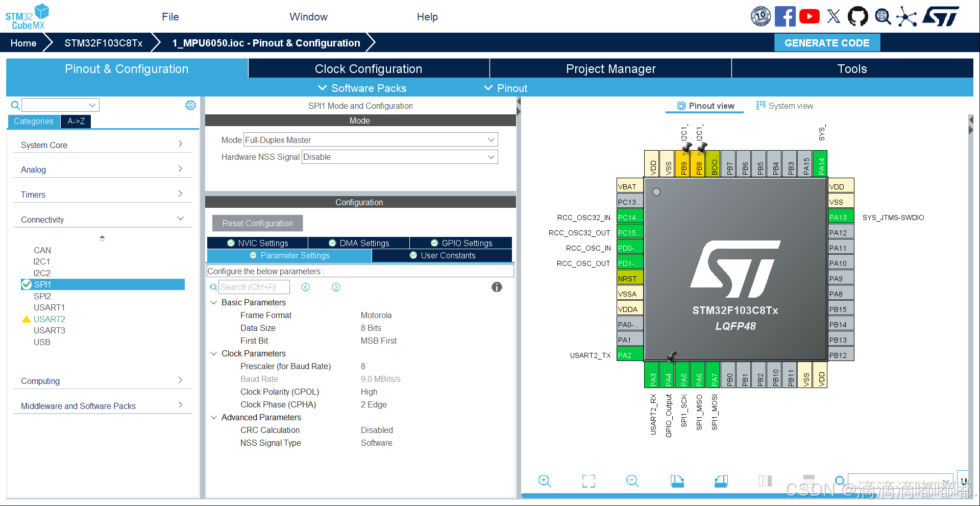Screen dimensions: 980x506
Task: Open User Constants tab
Action: coord(442,255)
